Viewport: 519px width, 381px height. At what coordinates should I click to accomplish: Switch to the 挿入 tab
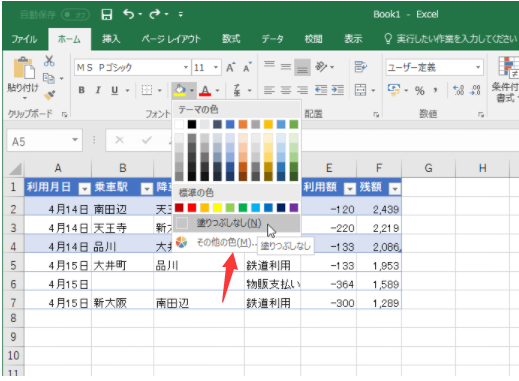[x=111, y=39]
